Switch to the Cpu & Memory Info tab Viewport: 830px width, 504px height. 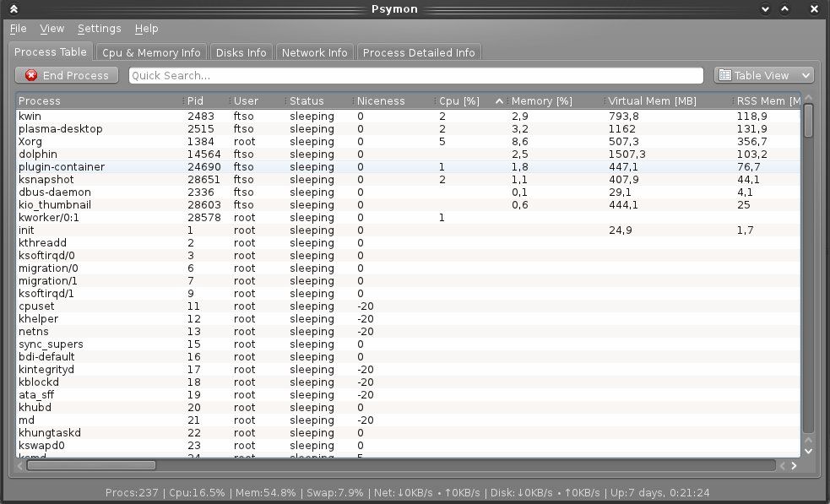(151, 51)
